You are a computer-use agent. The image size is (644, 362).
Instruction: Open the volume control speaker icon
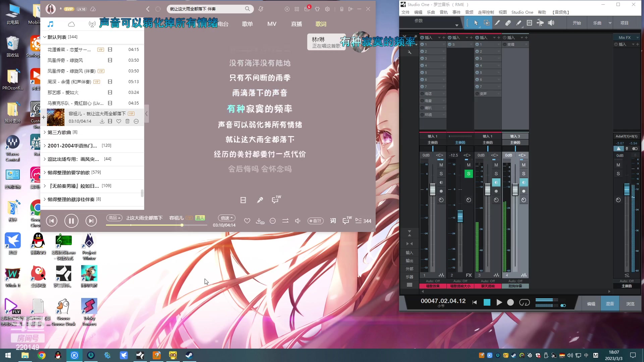coord(298,221)
